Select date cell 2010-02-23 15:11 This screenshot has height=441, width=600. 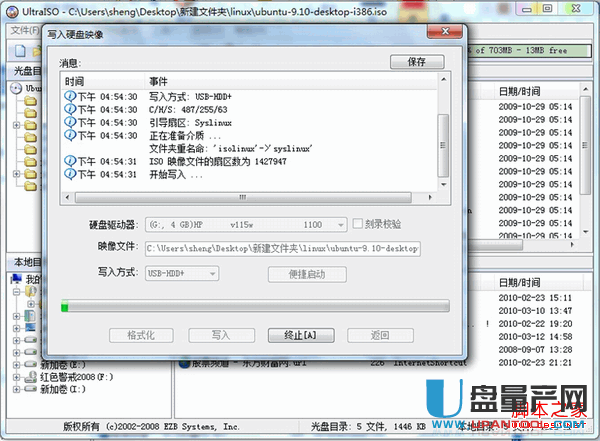tap(535, 298)
